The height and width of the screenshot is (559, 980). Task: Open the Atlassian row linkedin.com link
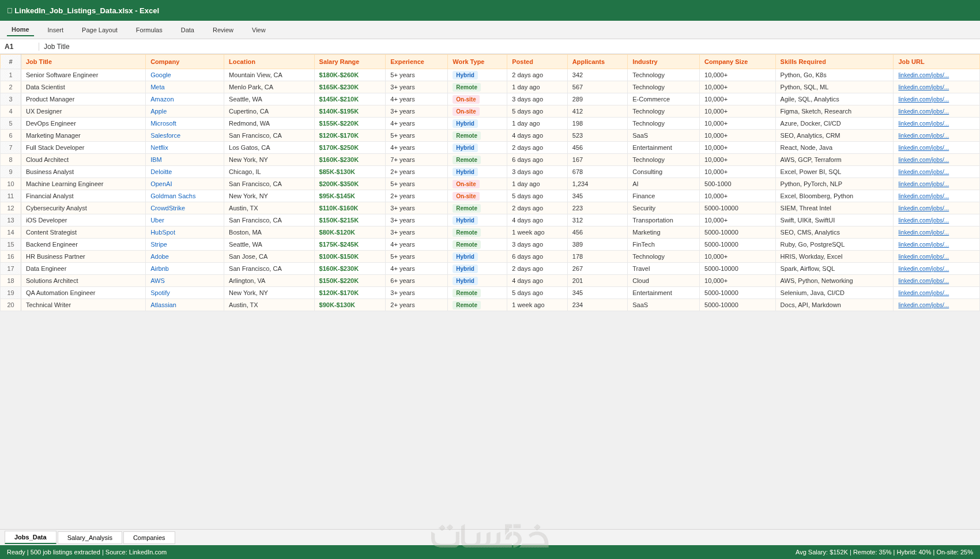[923, 305]
